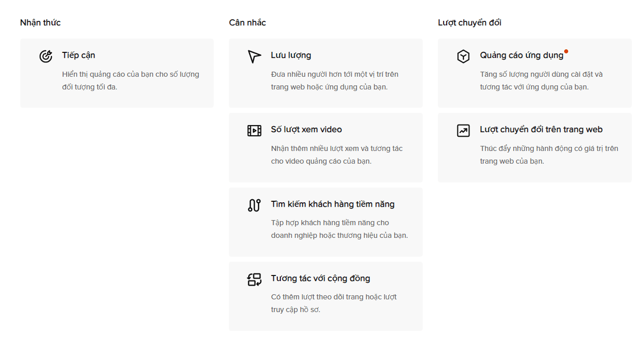Viewport: 644px width, 338px height.
Task: Click the Lượt chuyển đổi column heading
Action: 470,22
